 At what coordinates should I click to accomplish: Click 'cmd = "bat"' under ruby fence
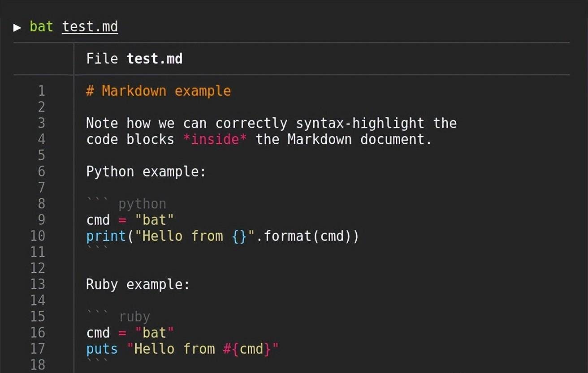coord(130,333)
